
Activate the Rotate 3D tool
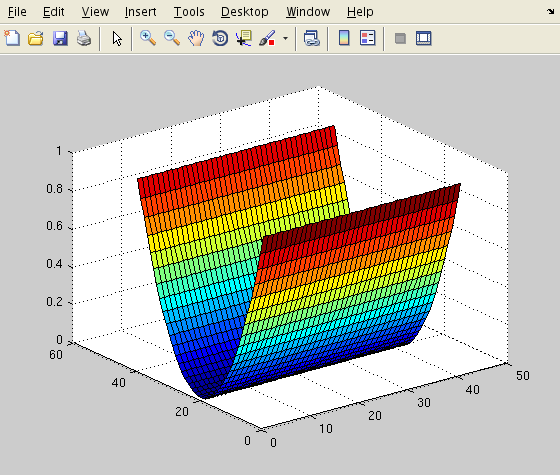click(x=220, y=38)
